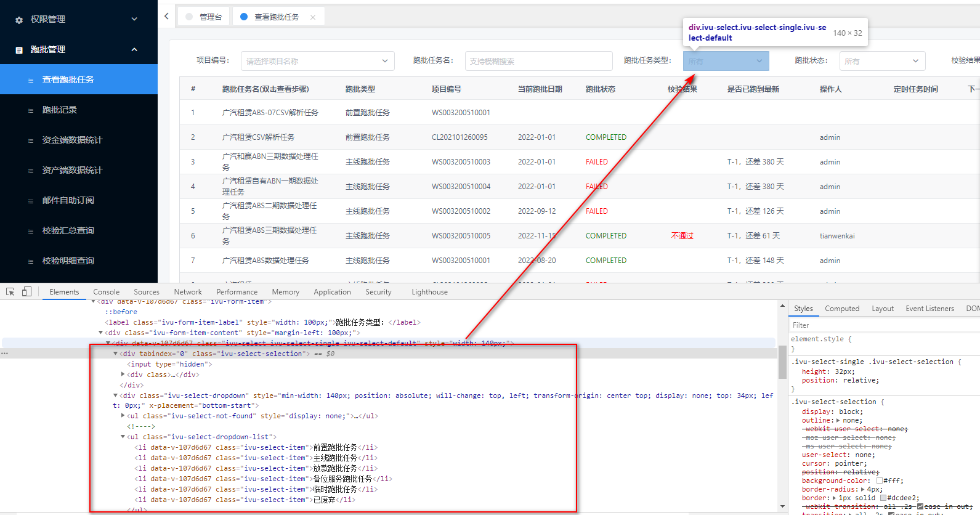Click the list icon next to 查看跑批任务
The height and width of the screenshot is (515, 980).
tap(31, 80)
